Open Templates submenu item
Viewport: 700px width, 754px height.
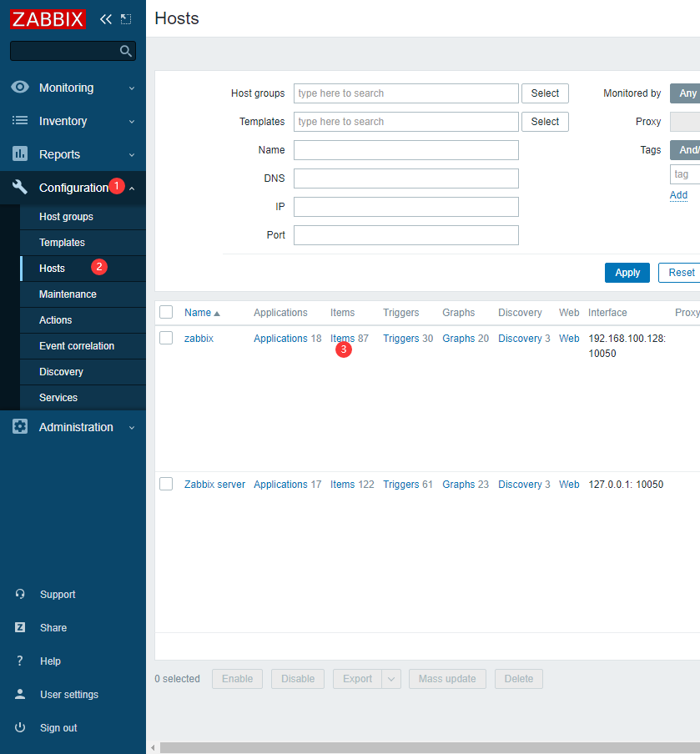pyautogui.click(x=83, y=243)
